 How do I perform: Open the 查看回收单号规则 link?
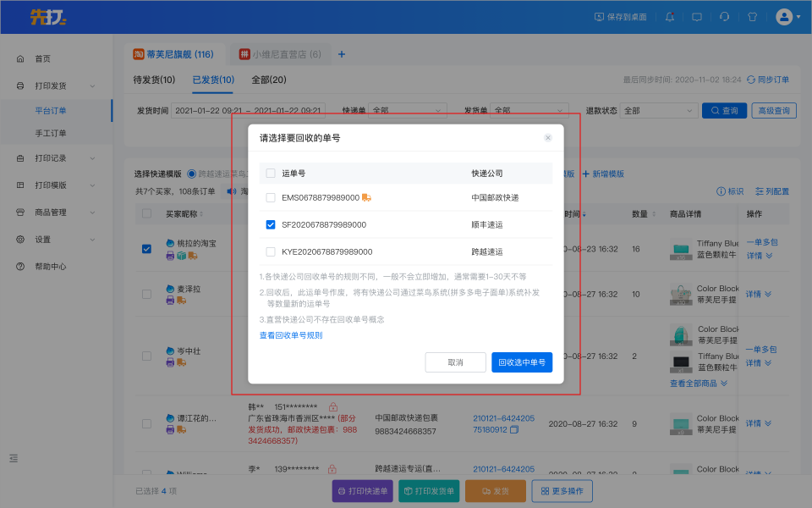(291, 335)
